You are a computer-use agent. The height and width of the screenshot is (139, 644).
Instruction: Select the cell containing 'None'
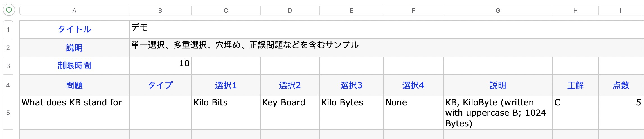[413, 113]
